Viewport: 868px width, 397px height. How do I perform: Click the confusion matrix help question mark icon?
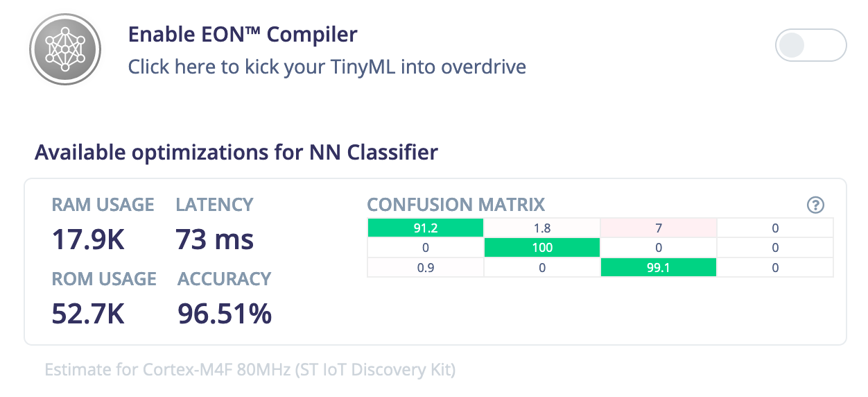click(816, 205)
